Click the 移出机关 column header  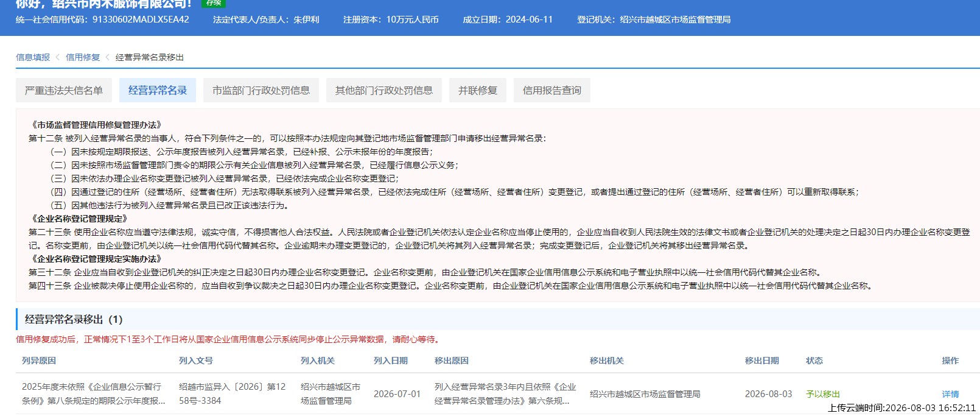(607, 361)
